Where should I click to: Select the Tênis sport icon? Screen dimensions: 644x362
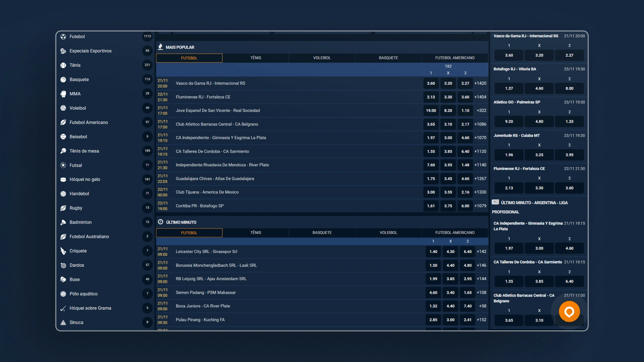coord(64,65)
